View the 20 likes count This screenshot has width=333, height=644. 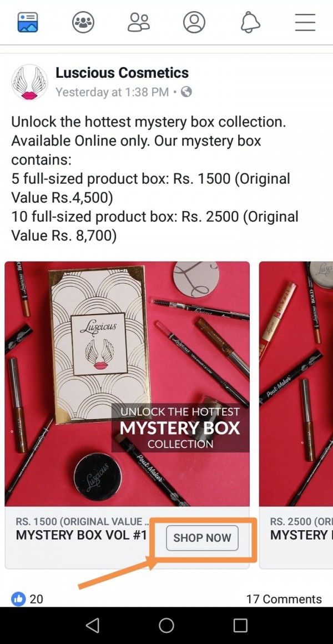(36, 599)
